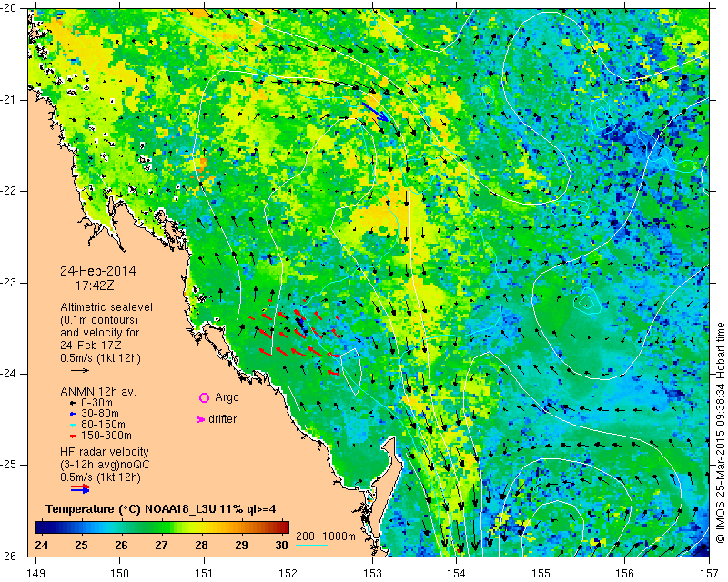This screenshot has height=582, width=728.
Task: Click the red and blue HF radar scale arrows
Action: point(80,488)
